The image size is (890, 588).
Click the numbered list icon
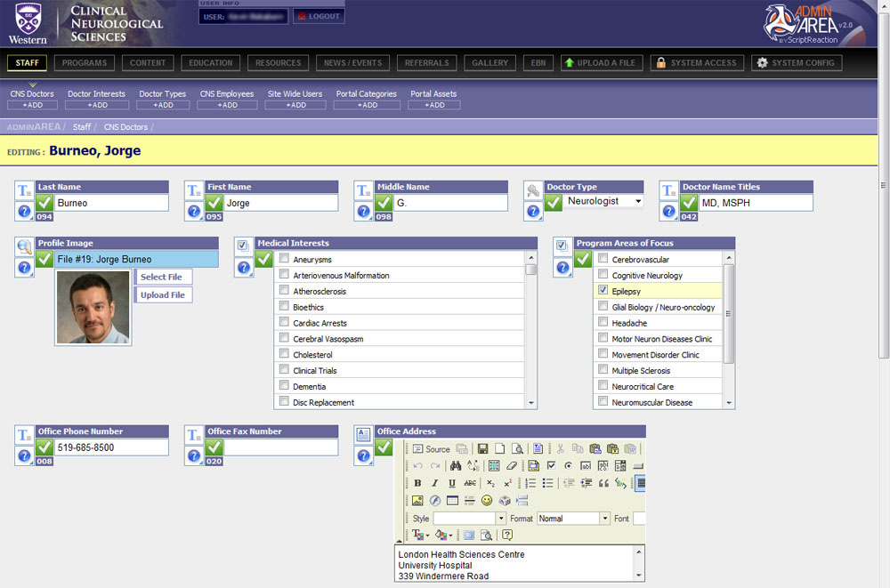click(x=530, y=483)
